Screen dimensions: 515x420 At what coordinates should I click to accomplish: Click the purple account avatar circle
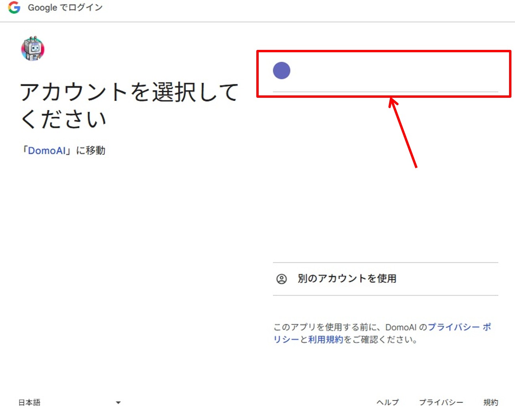tap(282, 71)
